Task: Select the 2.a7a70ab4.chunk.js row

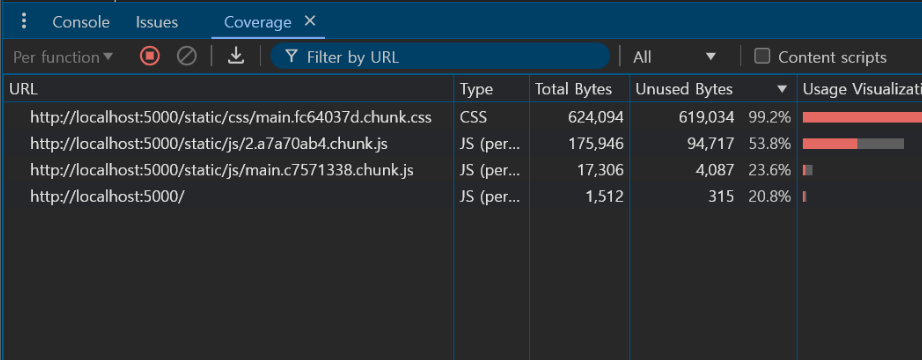Action: (x=463, y=144)
